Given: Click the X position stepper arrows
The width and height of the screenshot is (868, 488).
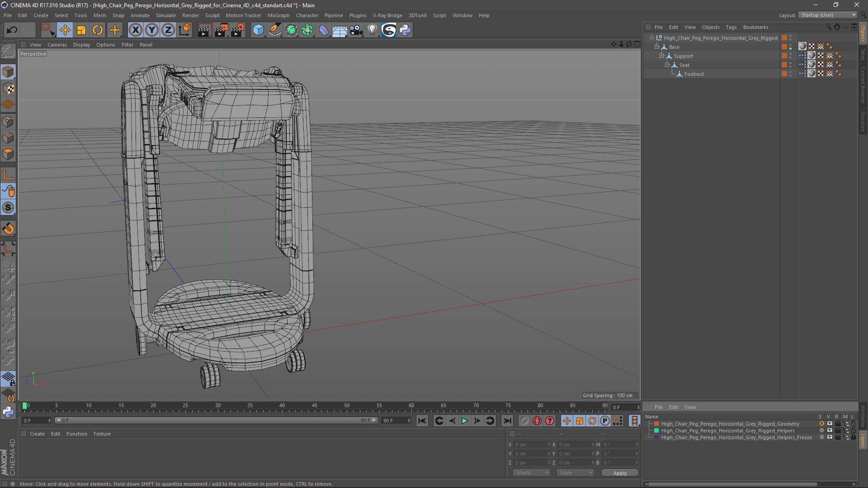Looking at the screenshot, I should [x=549, y=445].
